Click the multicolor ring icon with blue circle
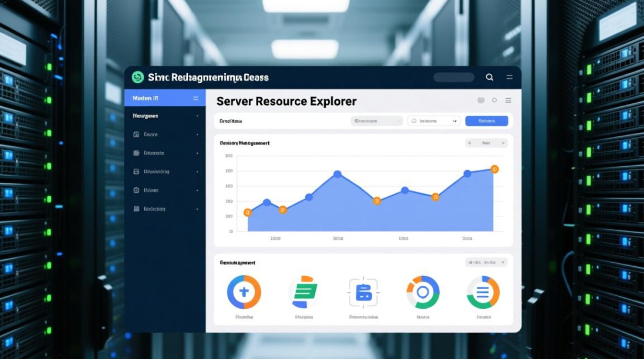 [x=423, y=292]
